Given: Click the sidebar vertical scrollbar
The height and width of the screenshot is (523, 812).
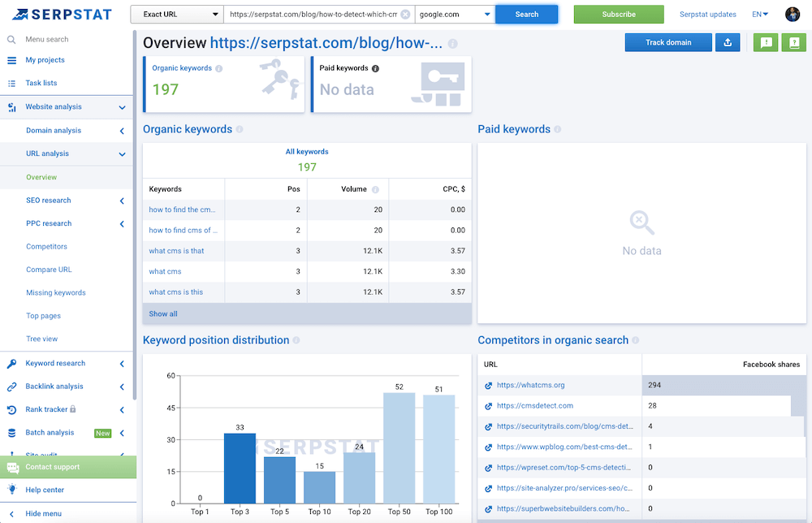Looking at the screenshot, I should pyautogui.click(x=135, y=215).
